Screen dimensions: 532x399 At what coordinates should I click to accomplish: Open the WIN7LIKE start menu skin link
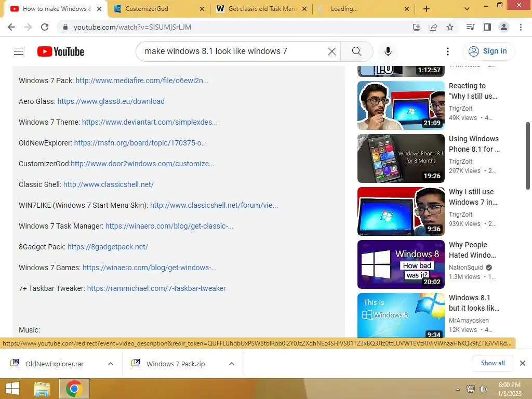click(x=214, y=205)
